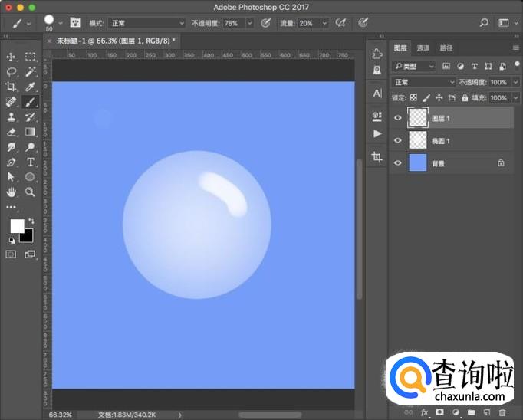Hide the 图层 1 layer
This screenshot has height=420, width=523.
tap(397, 117)
